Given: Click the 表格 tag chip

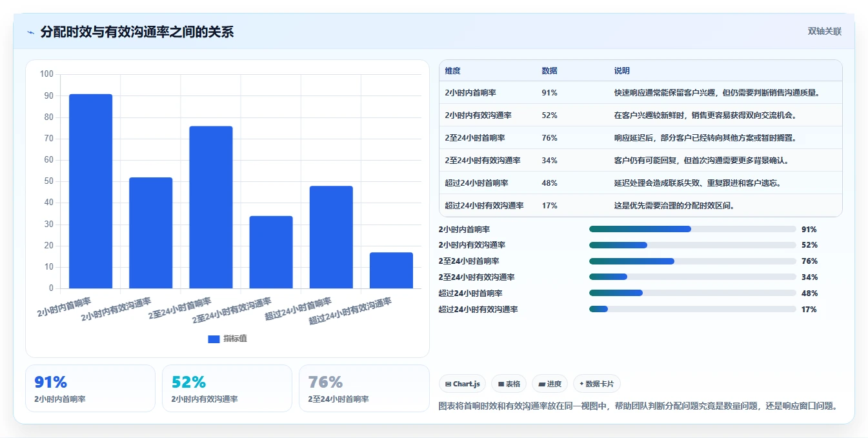Looking at the screenshot, I should 509,384.
